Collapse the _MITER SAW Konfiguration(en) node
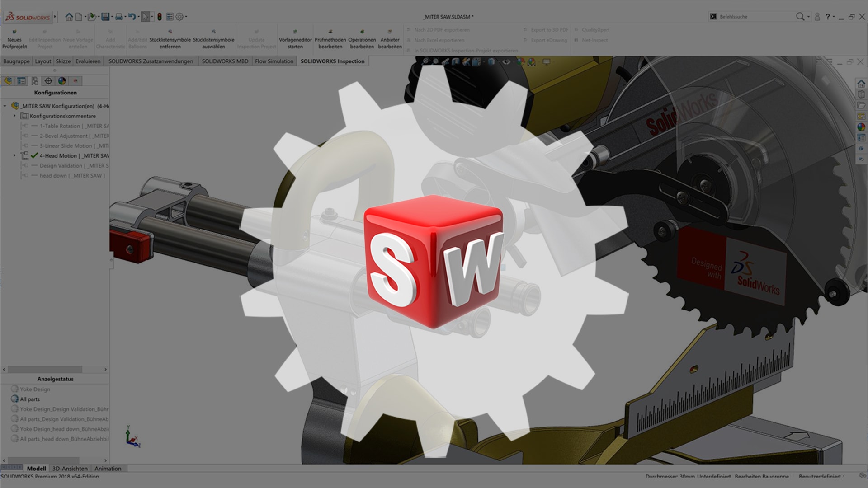Screen dimensions: 868x488 [x=5, y=105]
